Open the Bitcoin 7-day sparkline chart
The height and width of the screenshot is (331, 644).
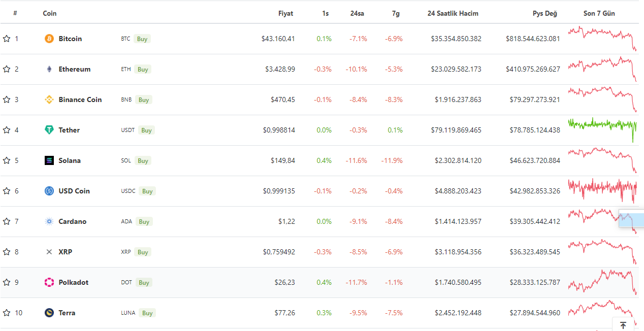602,39
